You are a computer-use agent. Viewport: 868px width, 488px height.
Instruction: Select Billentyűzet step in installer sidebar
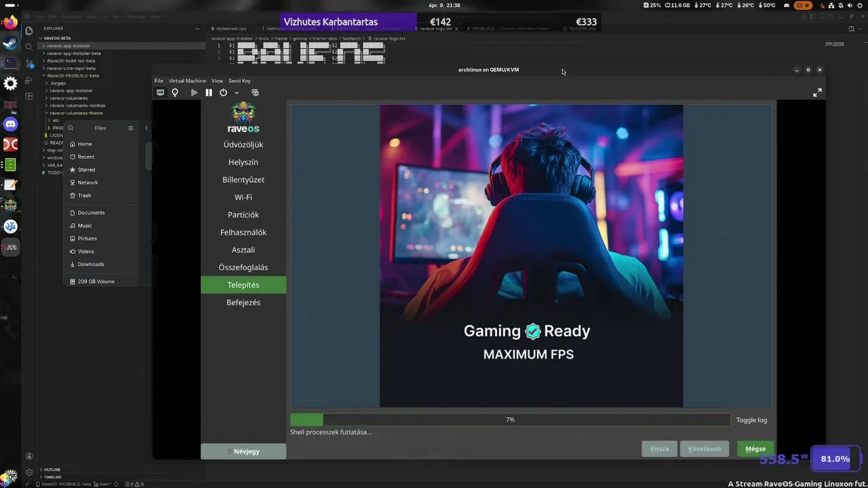pos(243,180)
